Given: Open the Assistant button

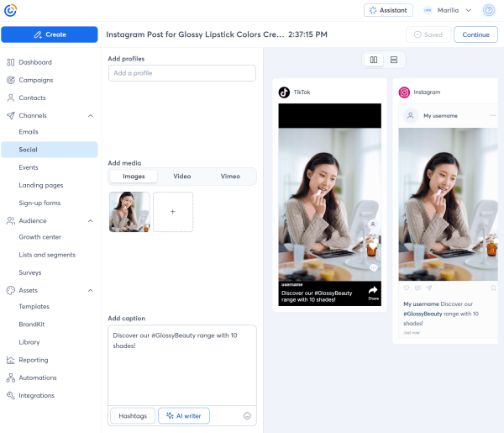Looking at the screenshot, I should pos(388,10).
